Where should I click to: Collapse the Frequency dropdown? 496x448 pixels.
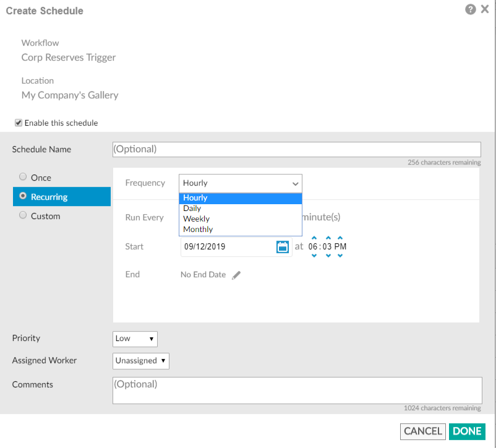(241, 183)
